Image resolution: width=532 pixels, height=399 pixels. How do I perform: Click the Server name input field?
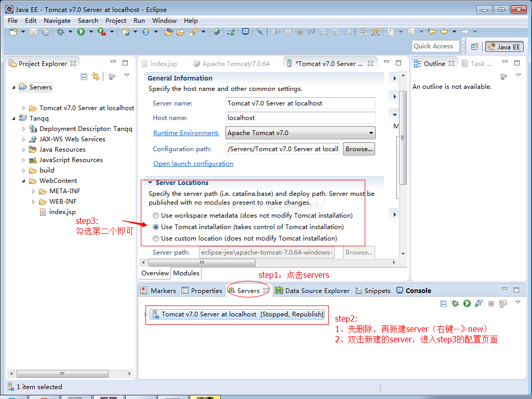coord(300,103)
